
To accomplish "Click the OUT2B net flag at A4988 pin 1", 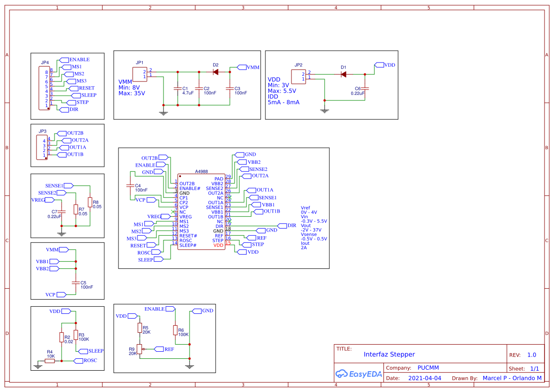I will coord(155,158).
